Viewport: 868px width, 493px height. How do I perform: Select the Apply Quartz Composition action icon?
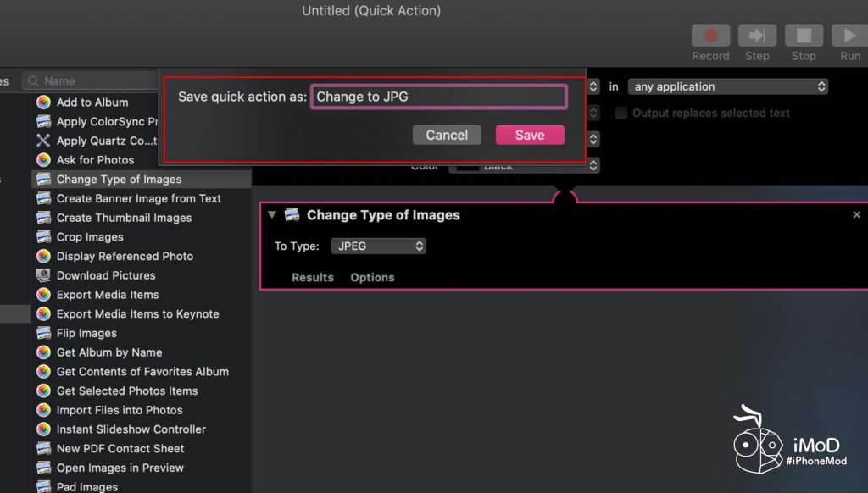(x=43, y=141)
